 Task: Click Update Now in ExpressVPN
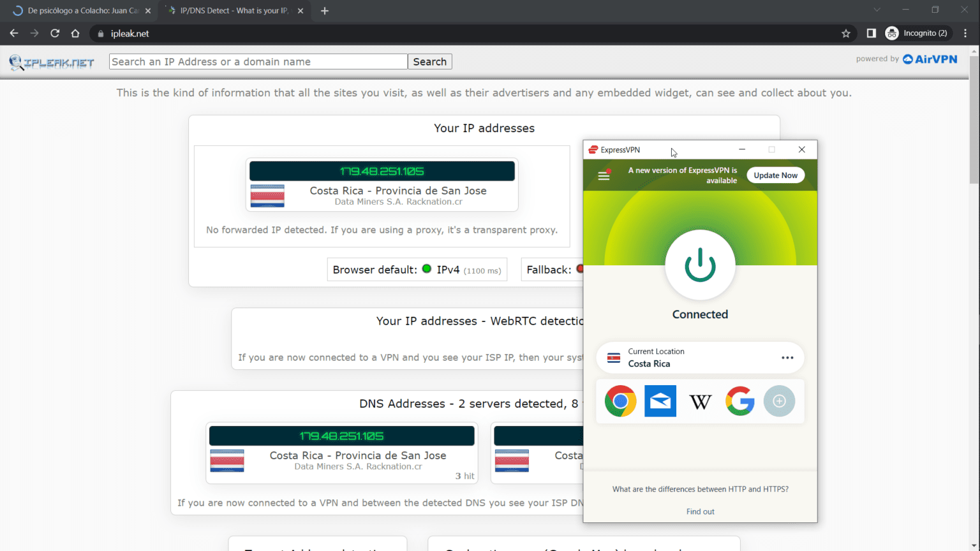point(775,175)
